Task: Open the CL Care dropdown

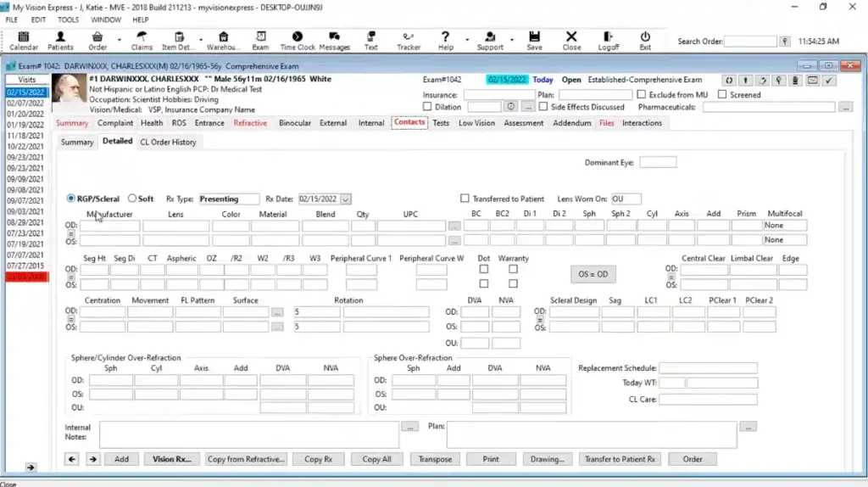Action: 708,399
